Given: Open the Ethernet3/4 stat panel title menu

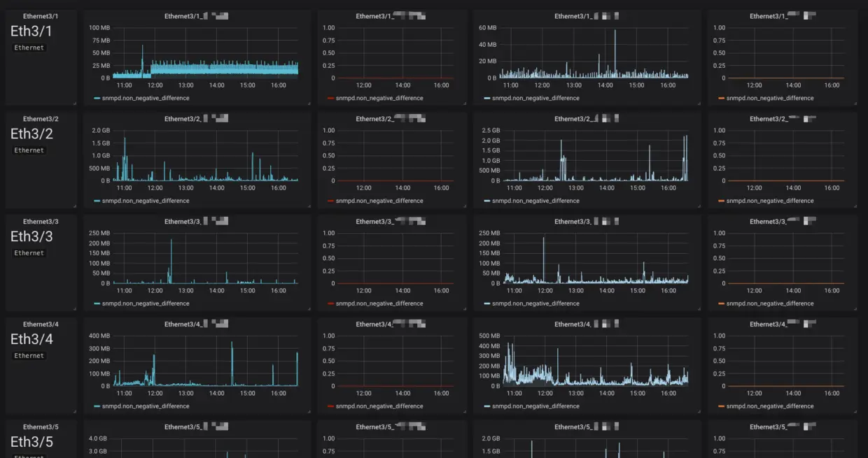Looking at the screenshot, I should click(41, 324).
